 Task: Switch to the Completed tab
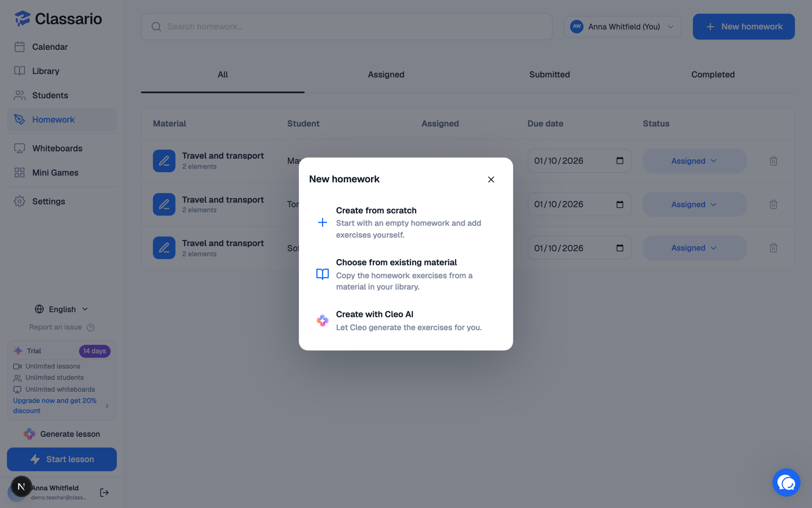pyautogui.click(x=713, y=75)
